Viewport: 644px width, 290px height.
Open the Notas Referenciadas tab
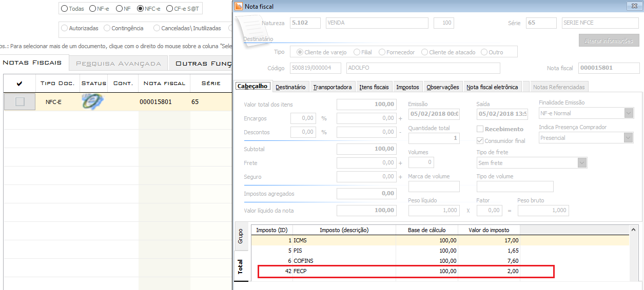(559, 87)
